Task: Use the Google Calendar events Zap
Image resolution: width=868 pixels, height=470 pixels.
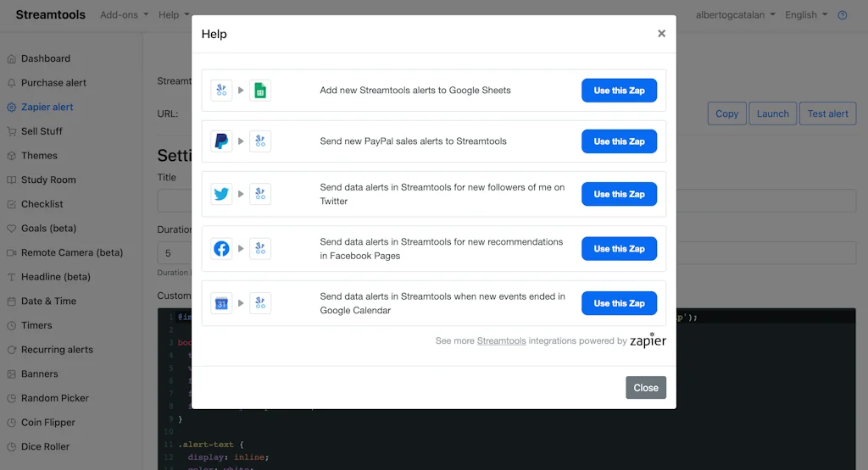Action: [619, 303]
